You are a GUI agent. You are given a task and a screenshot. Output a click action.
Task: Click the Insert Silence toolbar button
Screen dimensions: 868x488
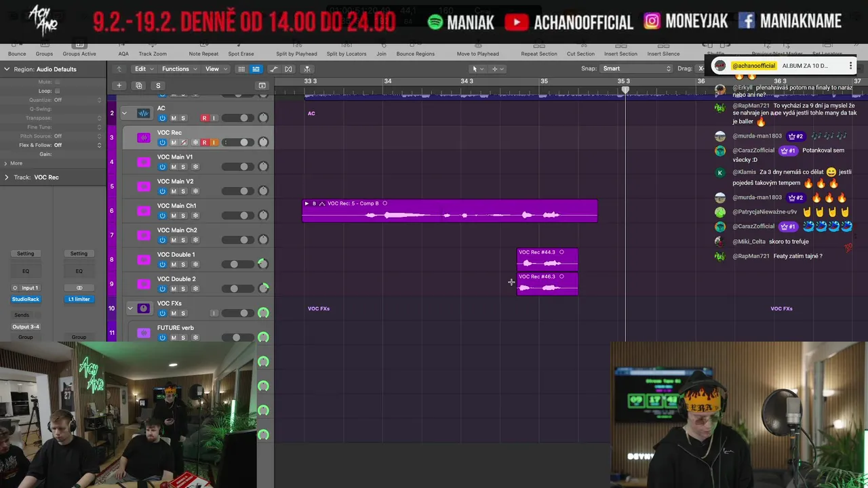tap(663, 50)
